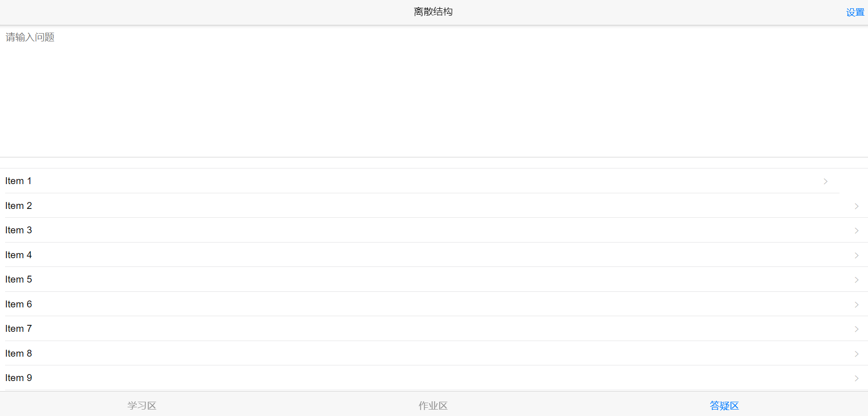
Task: Open the chevron arrow for Item 5
Action: coord(856,280)
